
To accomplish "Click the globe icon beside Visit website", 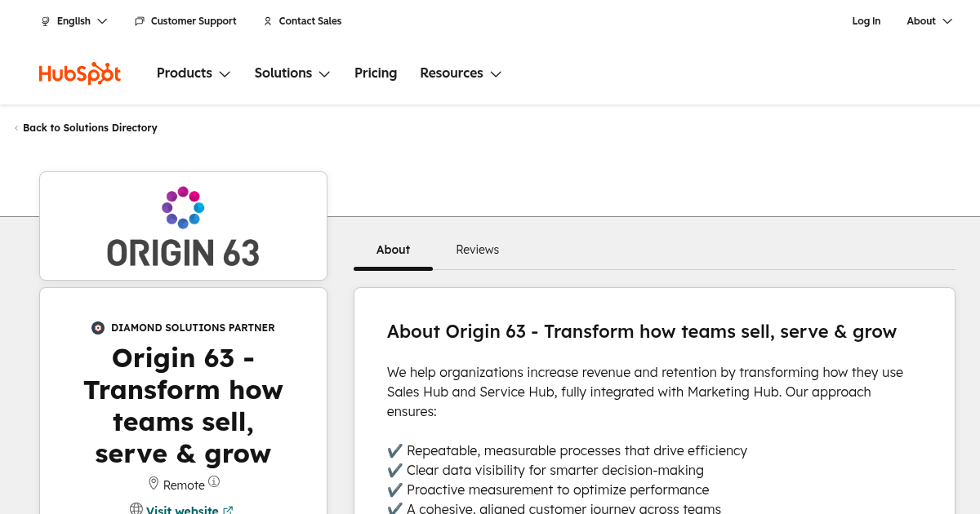I will 136,509.
